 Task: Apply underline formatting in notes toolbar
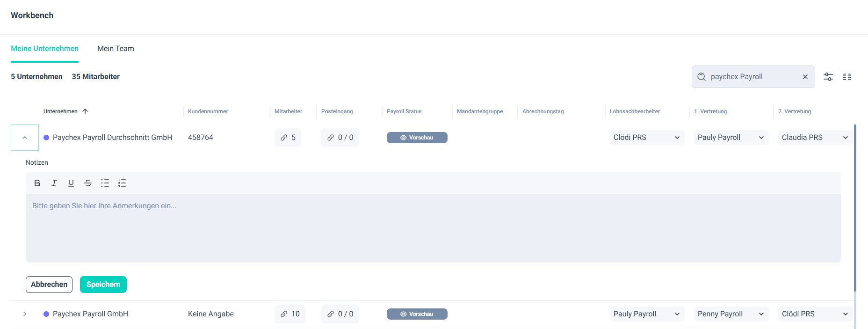(x=71, y=183)
